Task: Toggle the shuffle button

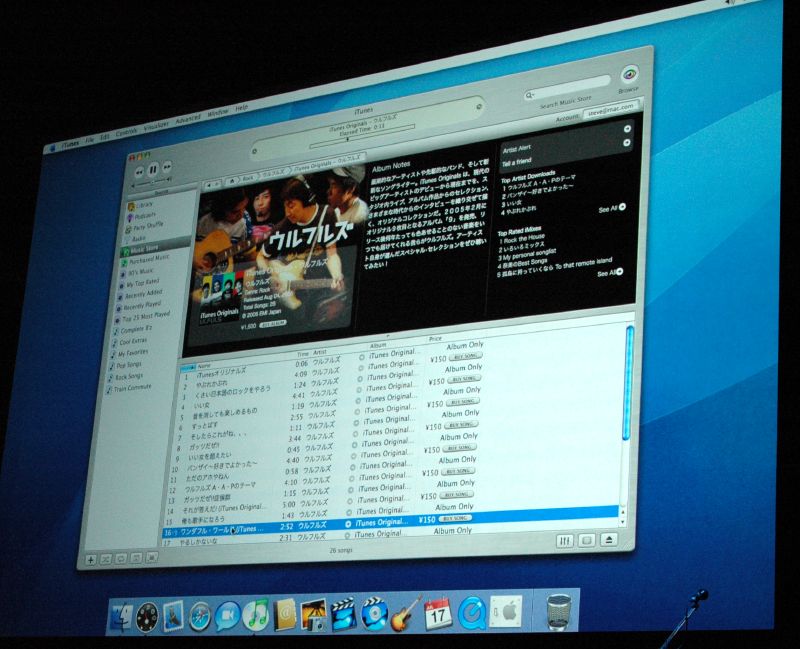Action: pos(106,560)
